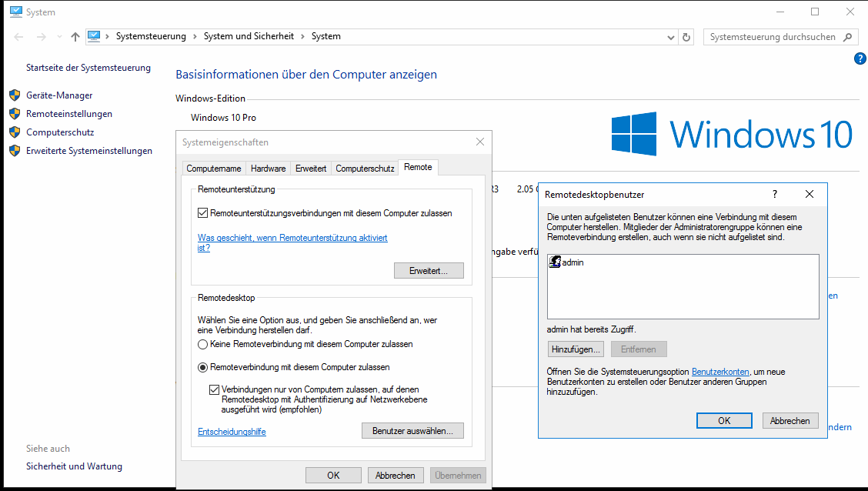Open the Entscheidungshilfe link
868x491 pixels.
point(232,432)
